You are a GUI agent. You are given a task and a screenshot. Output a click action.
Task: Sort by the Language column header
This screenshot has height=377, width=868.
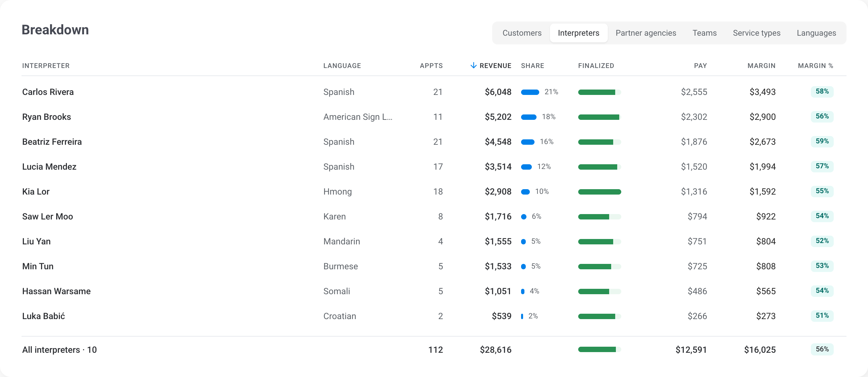[x=342, y=66]
